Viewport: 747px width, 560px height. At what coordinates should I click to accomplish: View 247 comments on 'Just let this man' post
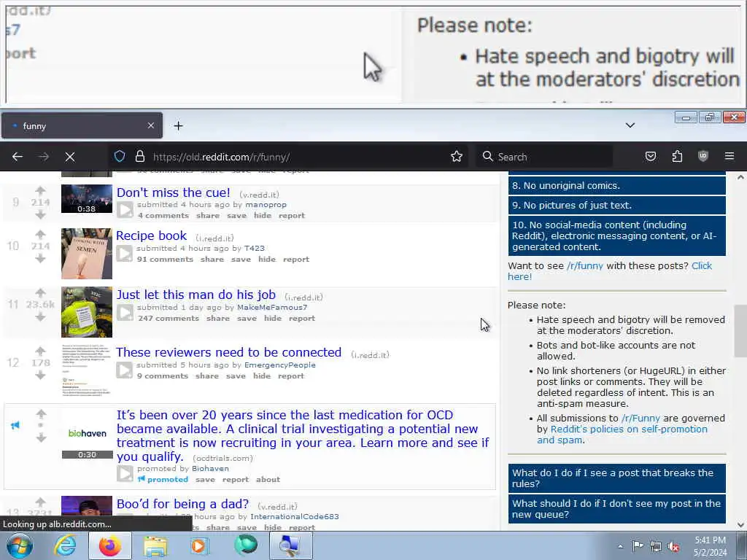tap(169, 318)
